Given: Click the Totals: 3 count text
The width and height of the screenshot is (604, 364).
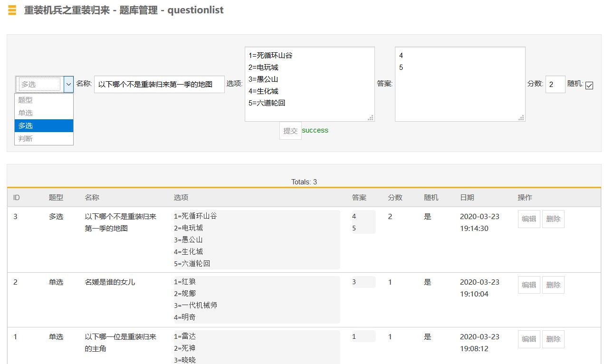Looking at the screenshot, I should pos(304,182).
